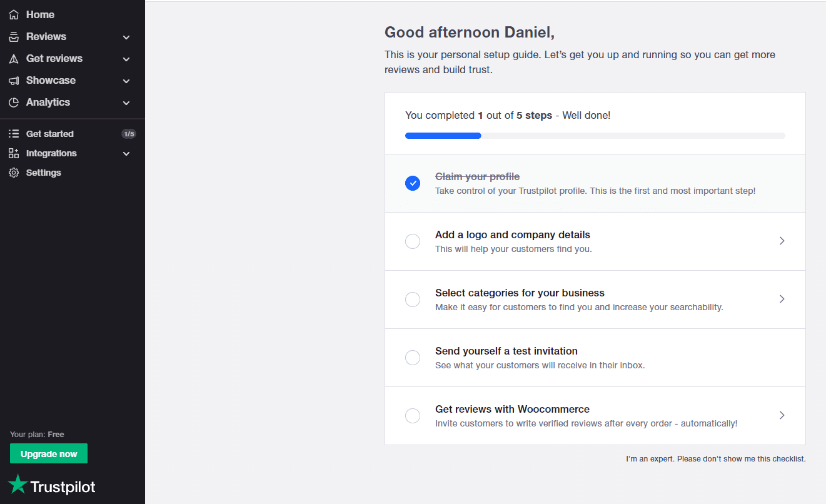
Task: Open Settings via the gear icon
Action: 14,173
